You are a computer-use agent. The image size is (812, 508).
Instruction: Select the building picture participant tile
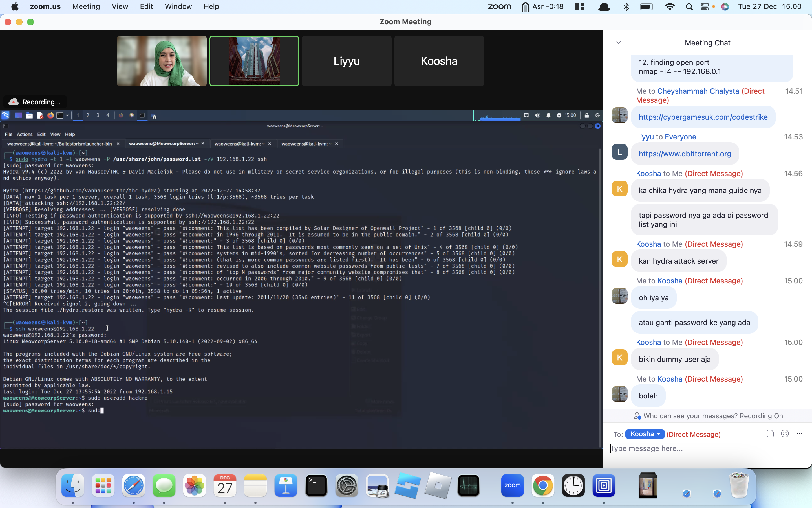(x=254, y=61)
